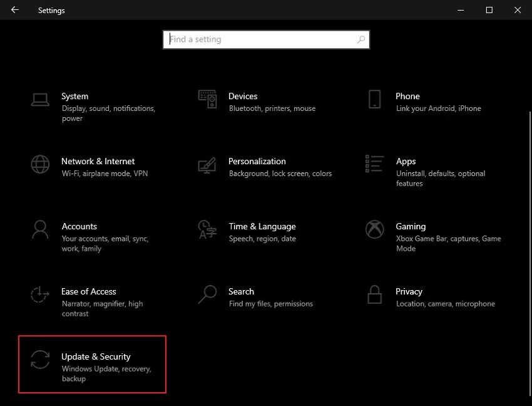Click the Update & Security arrows icon
The image size is (532, 406).
[40, 360]
